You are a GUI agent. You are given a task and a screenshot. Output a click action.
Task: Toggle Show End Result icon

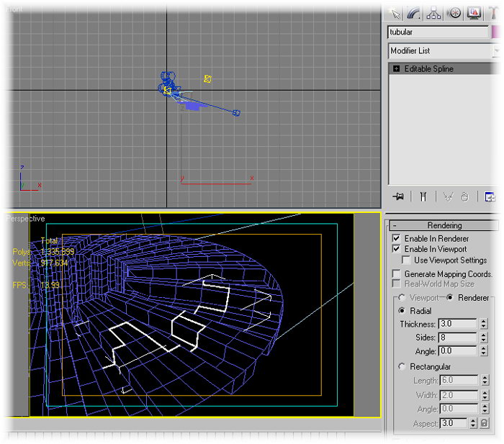point(423,196)
